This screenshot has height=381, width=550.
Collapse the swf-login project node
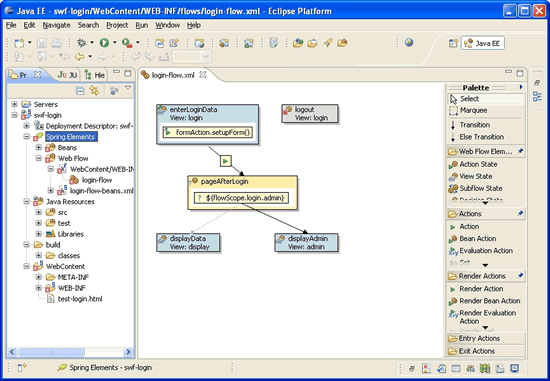(x=14, y=115)
